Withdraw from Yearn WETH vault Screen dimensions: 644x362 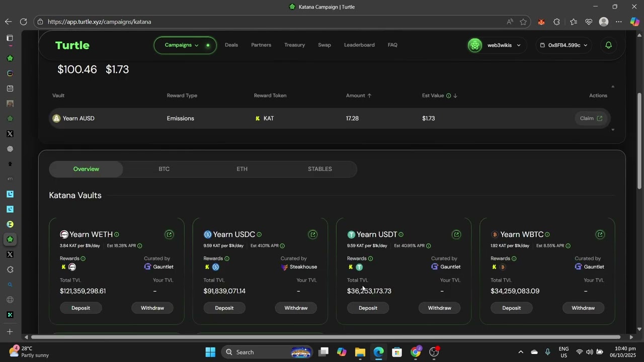click(x=152, y=308)
